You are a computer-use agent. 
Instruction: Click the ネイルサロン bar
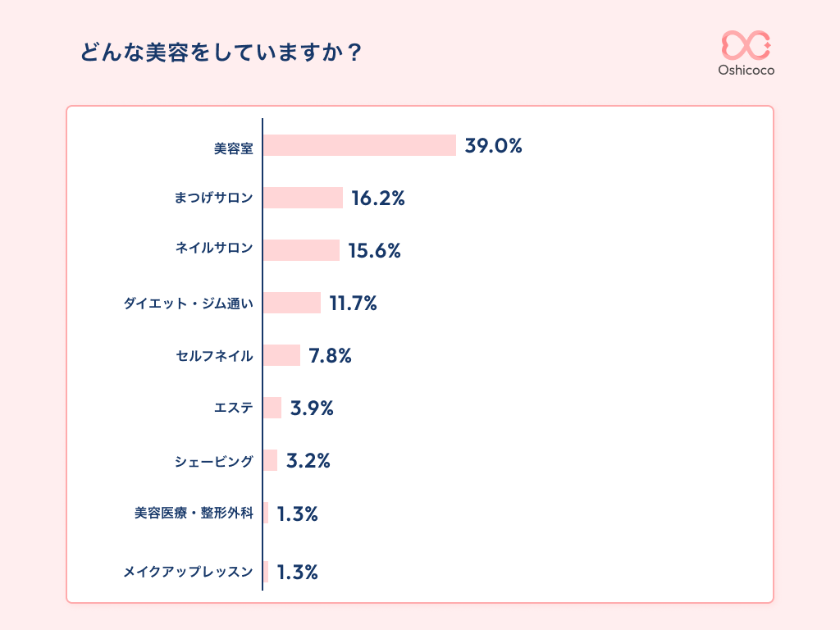pos(301,250)
